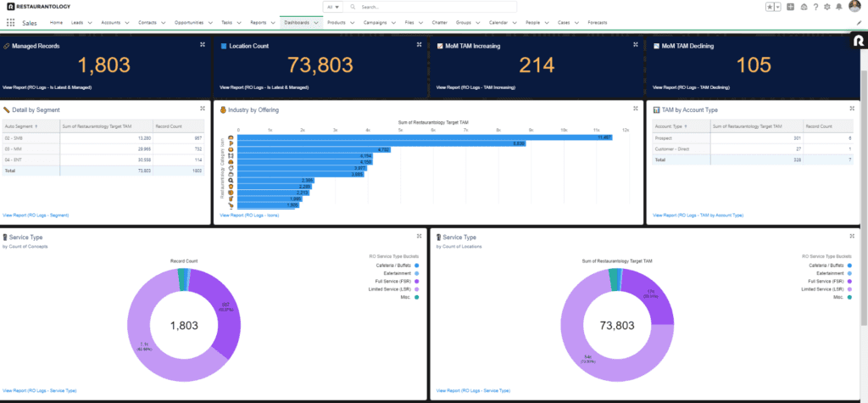Click the Misc. legend swatch in Locations chart
The height and width of the screenshot is (403, 868).
[849, 297]
